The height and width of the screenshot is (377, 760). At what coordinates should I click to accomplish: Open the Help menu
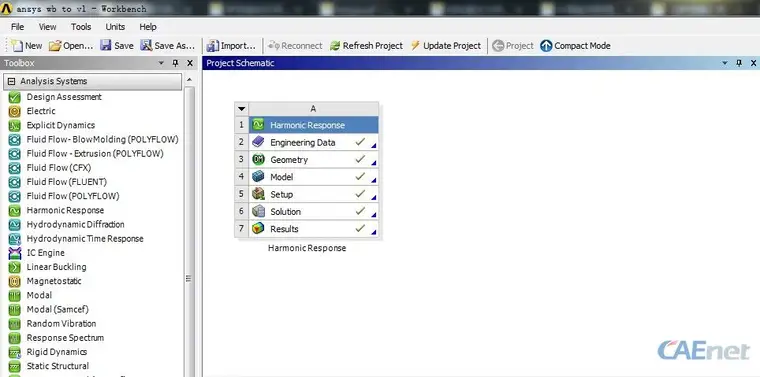click(148, 27)
